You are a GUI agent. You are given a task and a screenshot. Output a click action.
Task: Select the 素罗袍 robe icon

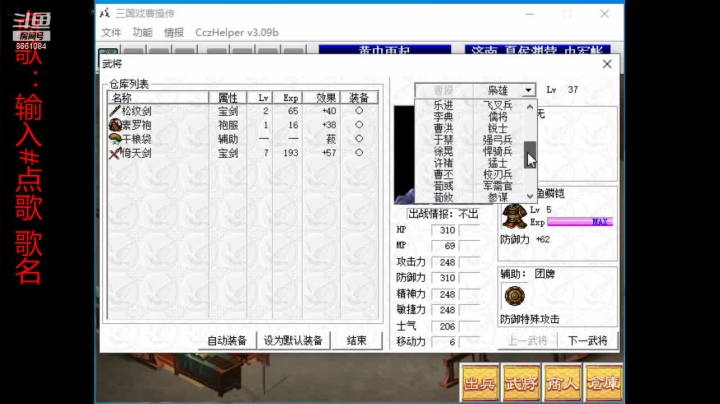point(115,124)
